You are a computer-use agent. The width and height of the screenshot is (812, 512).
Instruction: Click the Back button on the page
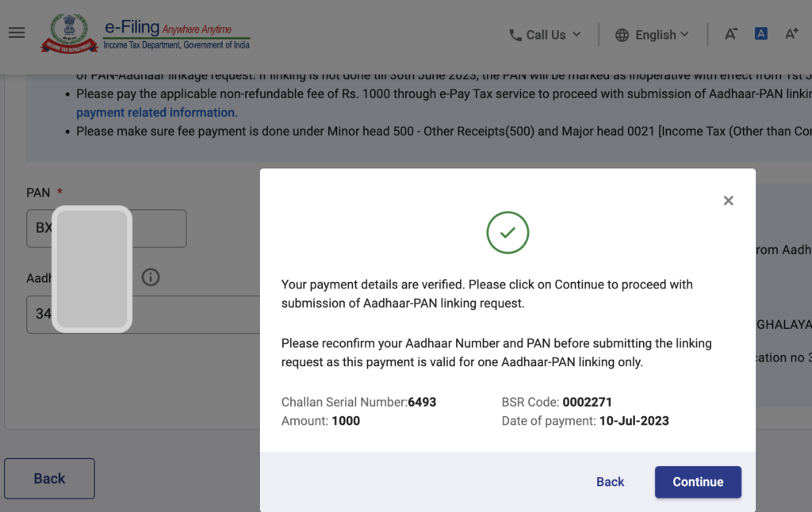tap(50, 479)
